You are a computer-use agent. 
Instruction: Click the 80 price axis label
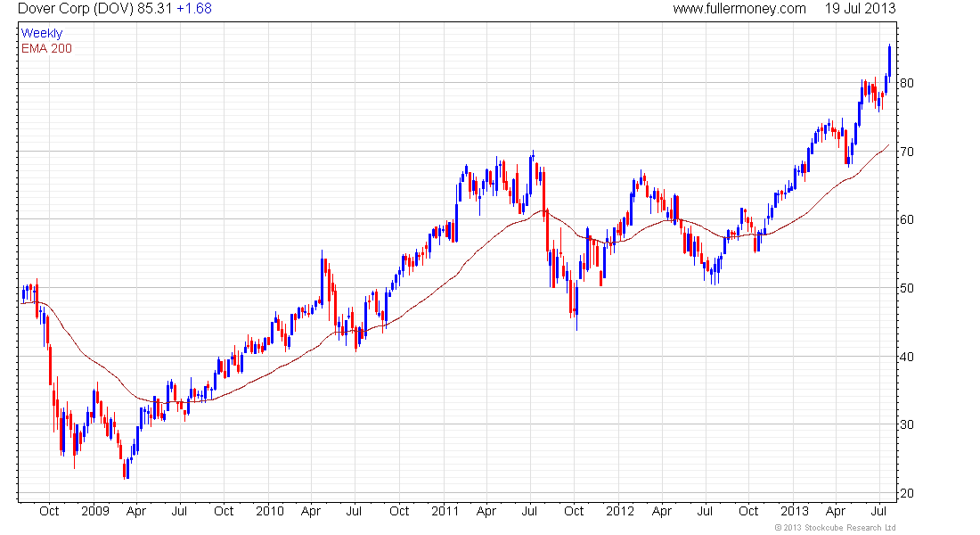pyautogui.click(x=906, y=83)
